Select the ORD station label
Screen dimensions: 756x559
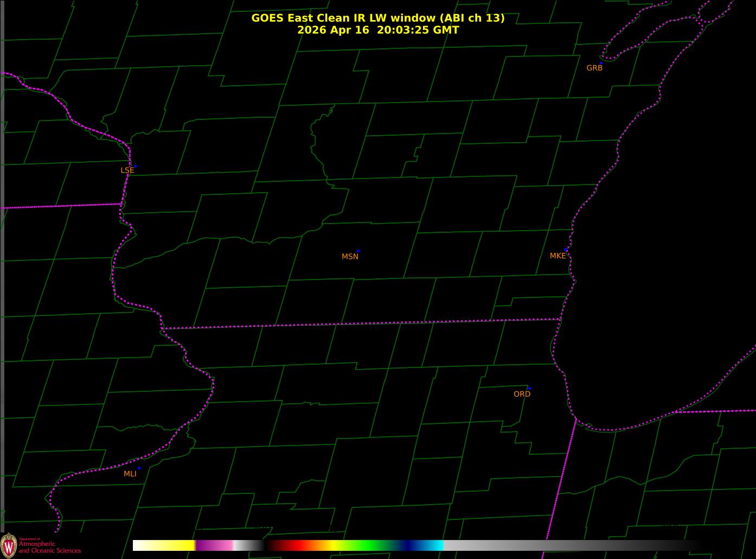pyautogui.click(x=522, y=394)
